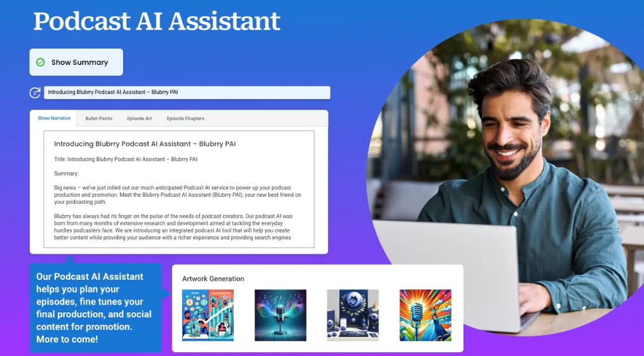Click the blue callout 'Our Podcast AI Assistant helps'
644x356 pixels.
pyautogui.click(x=95, y=308)
